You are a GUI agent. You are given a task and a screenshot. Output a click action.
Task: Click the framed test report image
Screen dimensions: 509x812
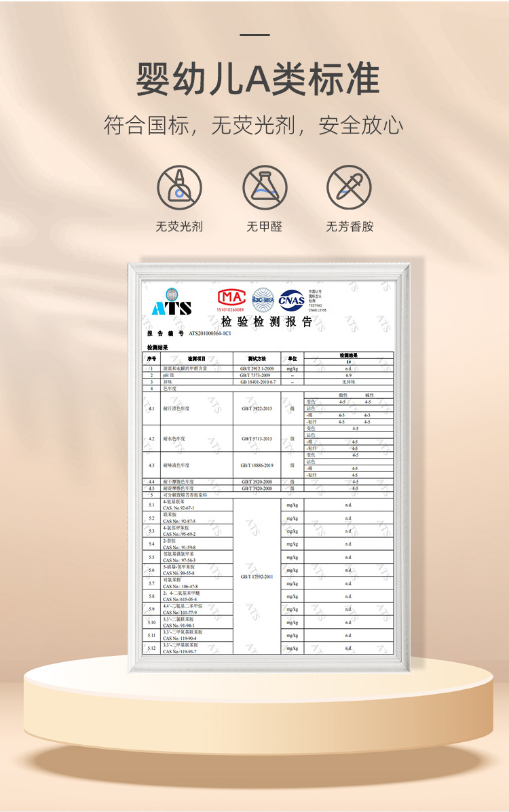[x=269, y=468]
